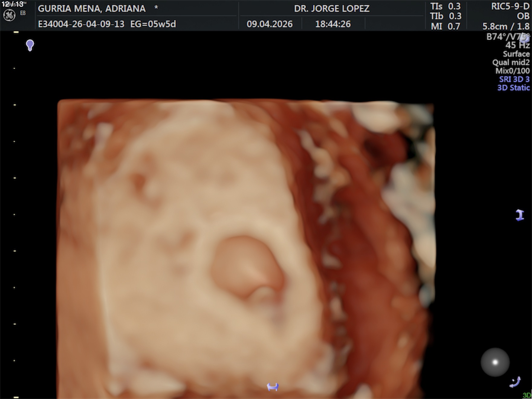Click the green 3D mode indicator
The width and height of the screenshot is (532, 399).
click(527, 395)
